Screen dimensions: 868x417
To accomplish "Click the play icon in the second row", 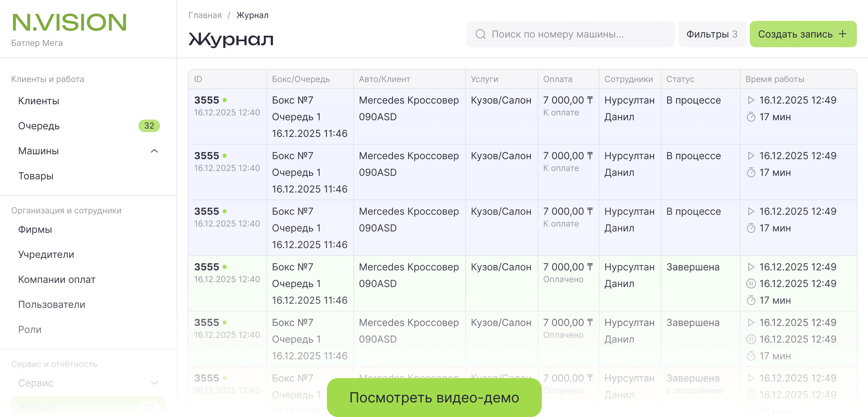I will click(x=751, y=156).
